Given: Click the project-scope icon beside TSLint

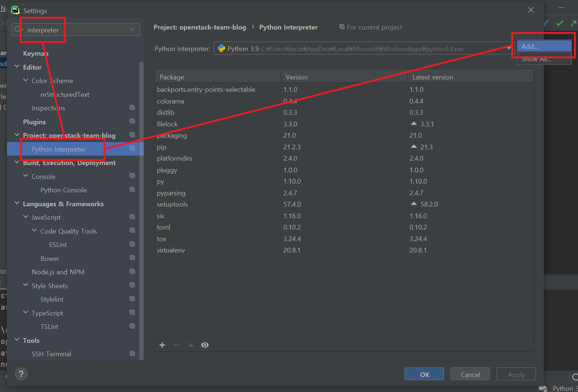Looking at the screenshot, I should tap(132, 326).
